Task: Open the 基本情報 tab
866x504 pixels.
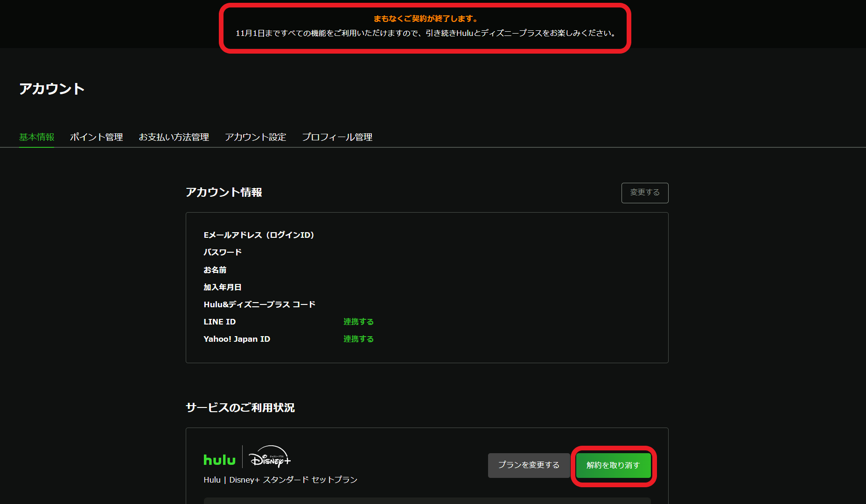Action: (x=36, y=137)
